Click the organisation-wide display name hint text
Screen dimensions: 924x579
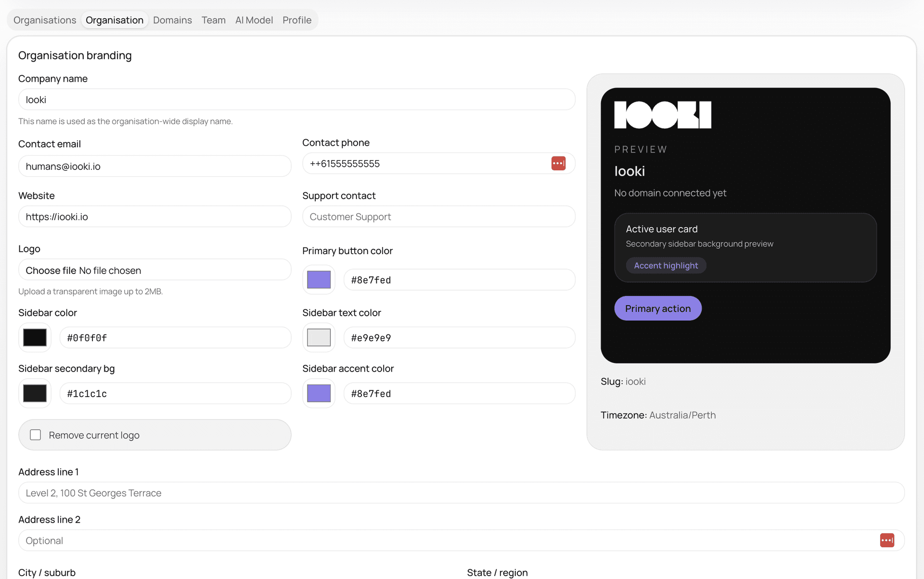[x=126, y=121]
